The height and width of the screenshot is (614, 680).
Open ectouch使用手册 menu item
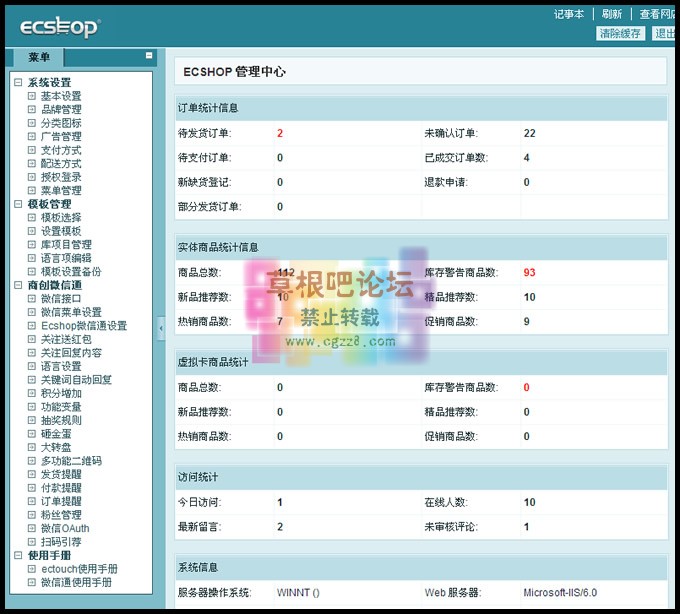(79, 569)
